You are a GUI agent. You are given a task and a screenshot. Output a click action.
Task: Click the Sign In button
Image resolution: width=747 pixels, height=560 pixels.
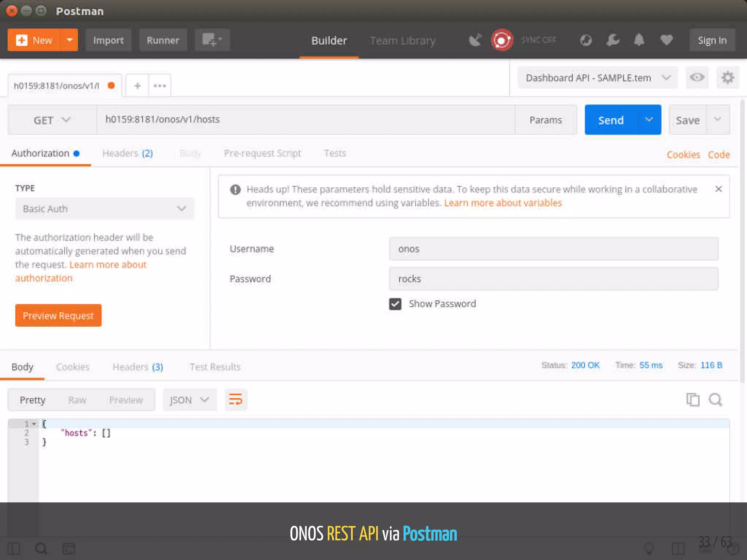(712, 40)
